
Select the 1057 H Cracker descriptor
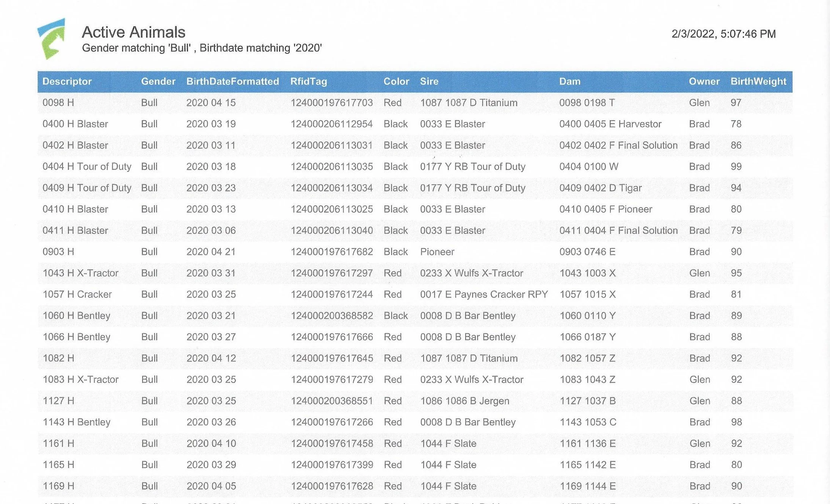tap(77, 294)
